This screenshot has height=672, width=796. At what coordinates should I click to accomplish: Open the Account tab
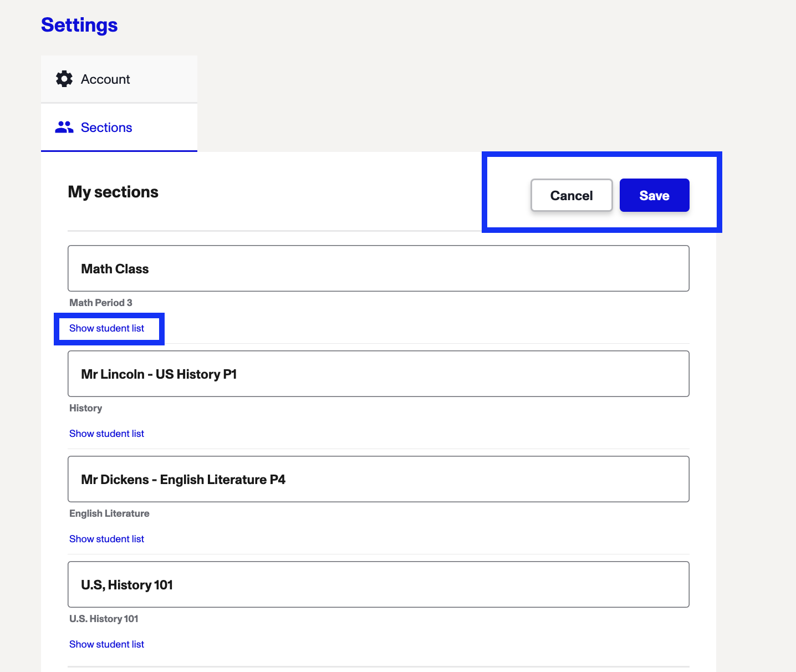coord(119,79)
